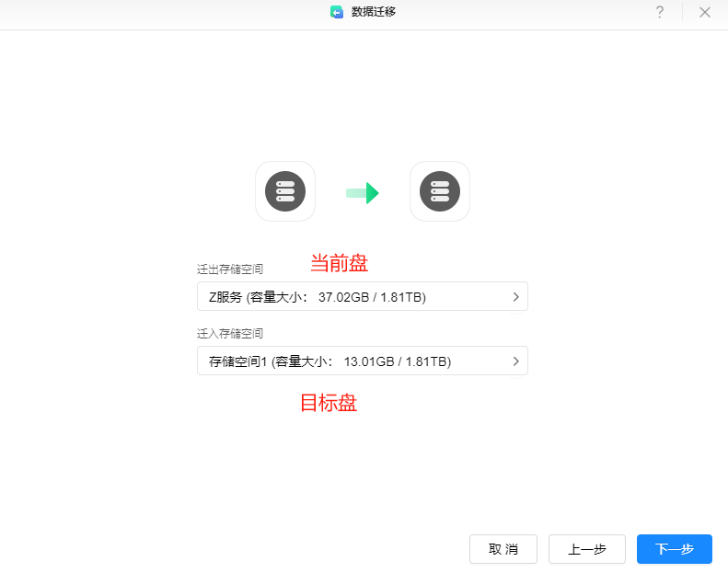Click the source storage disk icon on left

285,191
